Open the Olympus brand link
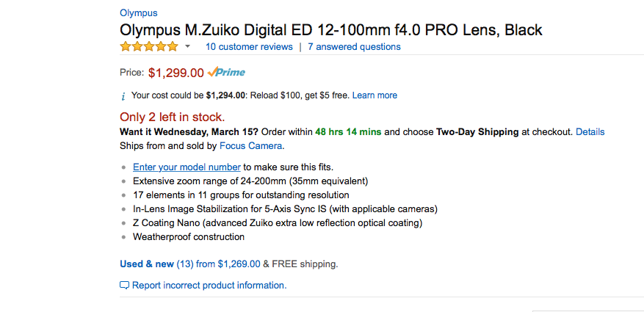The image size is (644, 312). [x=138, y=13]
